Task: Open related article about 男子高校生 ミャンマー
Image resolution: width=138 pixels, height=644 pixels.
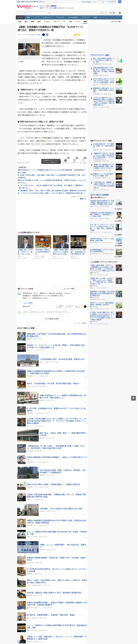Action: pyautogui.click(x=51, y=171)
